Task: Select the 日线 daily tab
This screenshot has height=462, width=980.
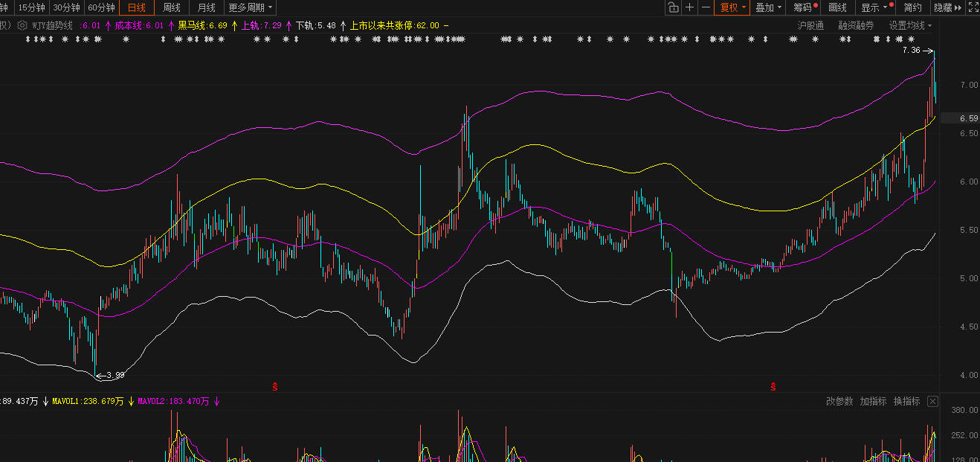Action: 137,7
